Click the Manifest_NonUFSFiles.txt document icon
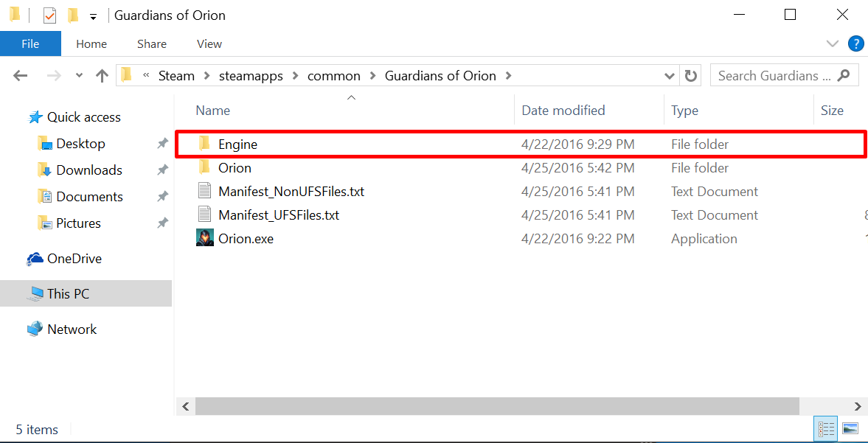868x443 pixels. [205, 192]
